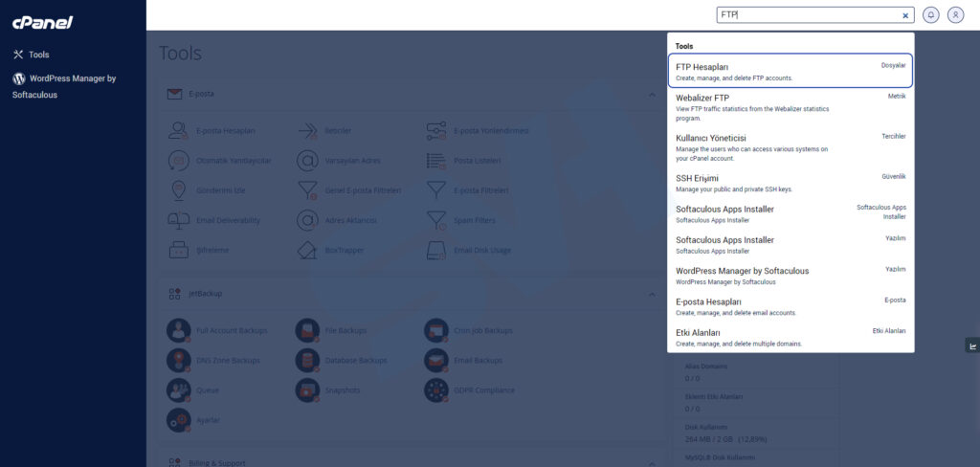980x467 pixels.
Task: Click the Metrik category tag
Action: (897, 97)
